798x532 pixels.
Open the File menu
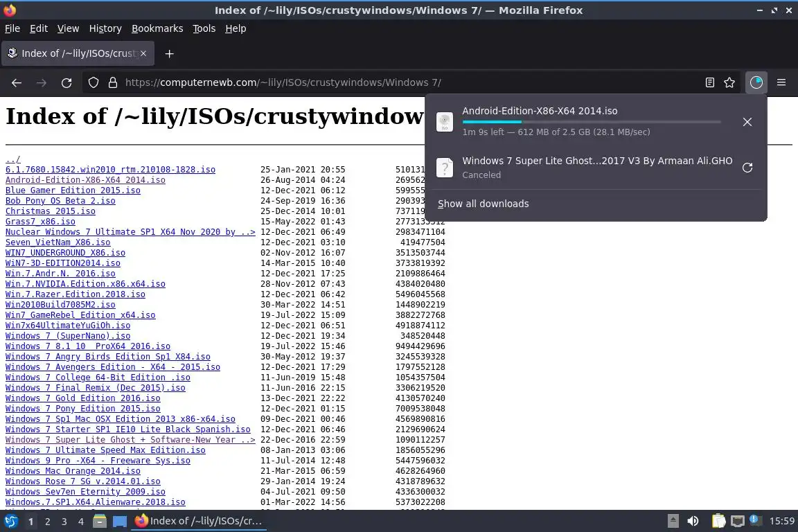(x=12, y=28)
